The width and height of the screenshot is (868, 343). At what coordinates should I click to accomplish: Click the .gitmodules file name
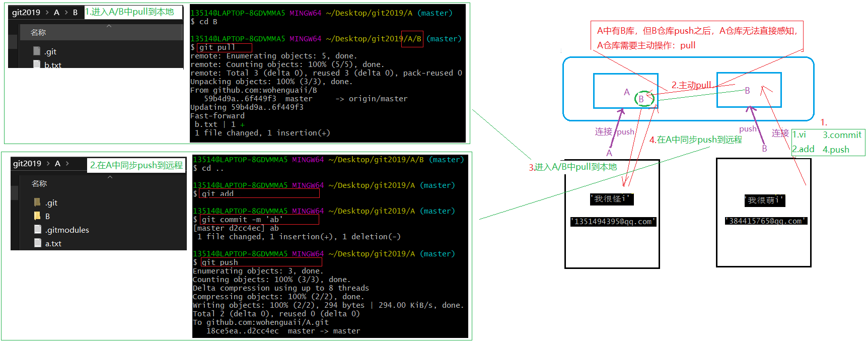[x=67, y=230]
